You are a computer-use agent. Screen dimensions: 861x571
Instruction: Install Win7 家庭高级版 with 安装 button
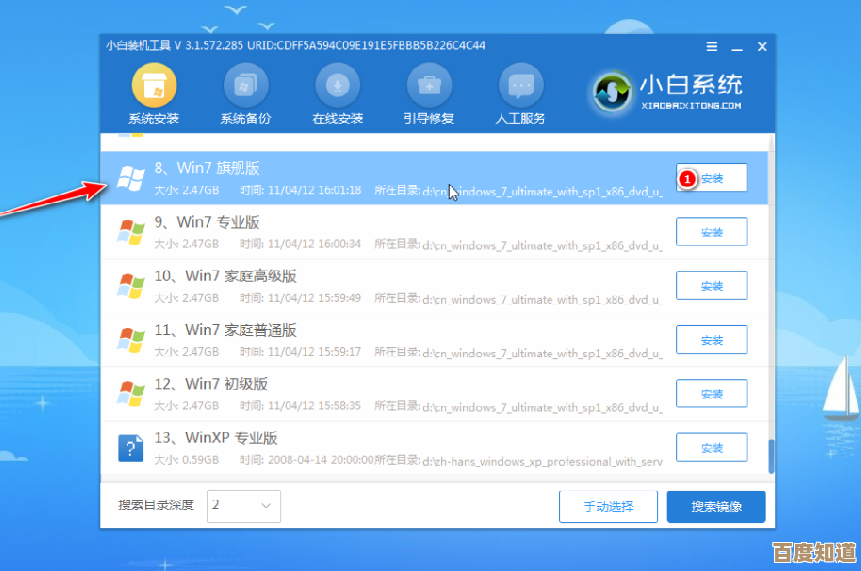pos(712,286)
